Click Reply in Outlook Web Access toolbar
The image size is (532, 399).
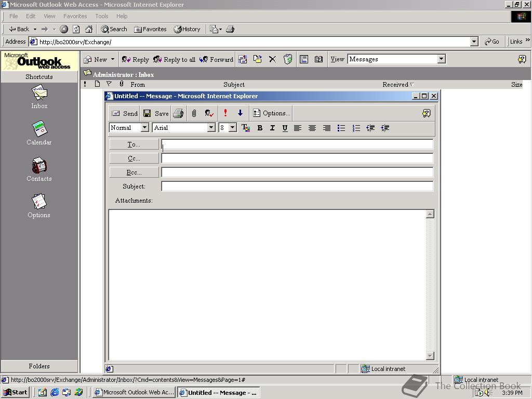135,59
